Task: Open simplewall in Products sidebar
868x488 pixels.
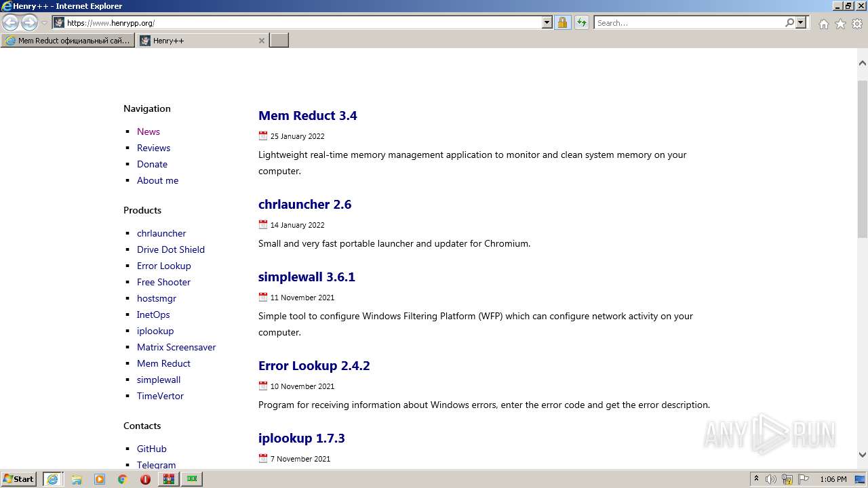Action: click(x=159, y=380)
